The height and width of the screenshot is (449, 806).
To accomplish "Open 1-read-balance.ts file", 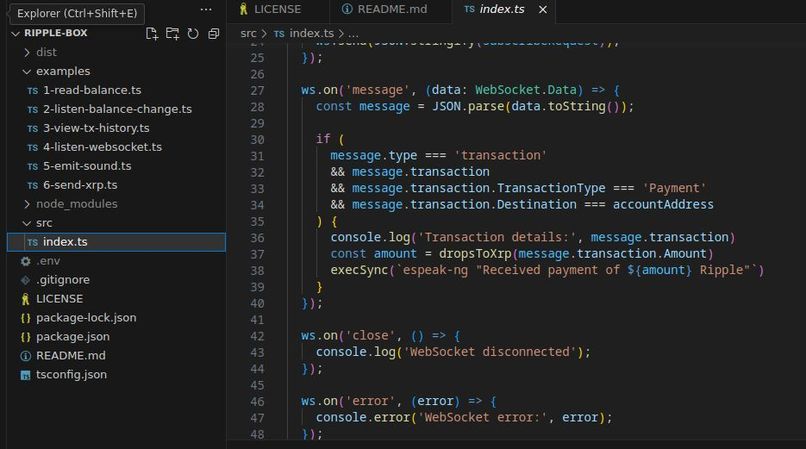I will pos(116,91).
